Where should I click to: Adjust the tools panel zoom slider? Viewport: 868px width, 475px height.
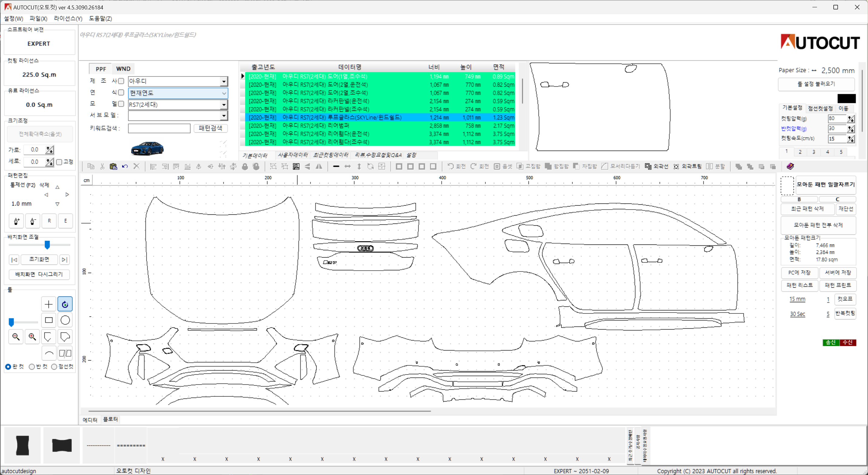[12, 322]
